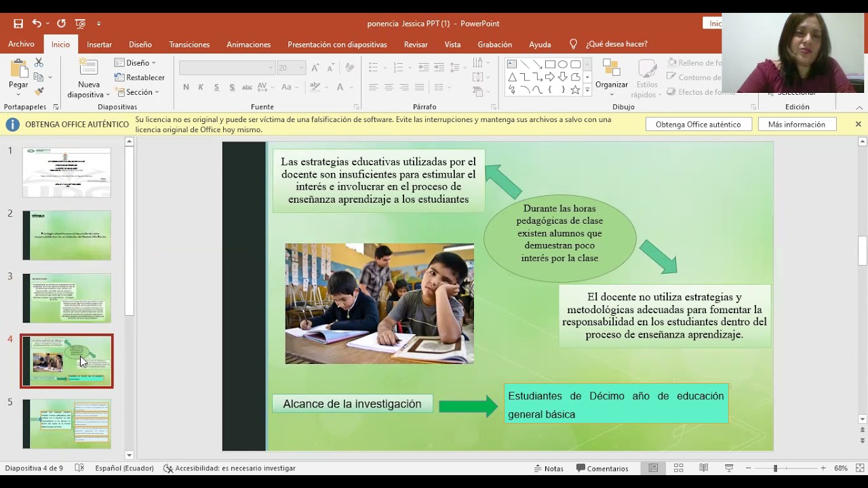Screen dimensions: 868x488
Task: Zoom in with the plus button
Action: click(x=823, y=468)
